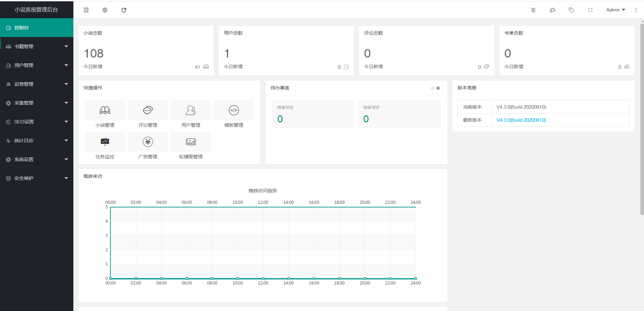
Task: Click the latest version V4.3.0 link
Action: 521,120
